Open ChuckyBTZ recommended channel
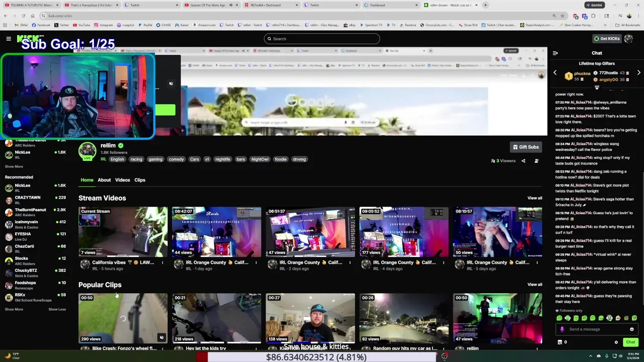The height and width of the screenshot is (362, 644). pos(35,273)
